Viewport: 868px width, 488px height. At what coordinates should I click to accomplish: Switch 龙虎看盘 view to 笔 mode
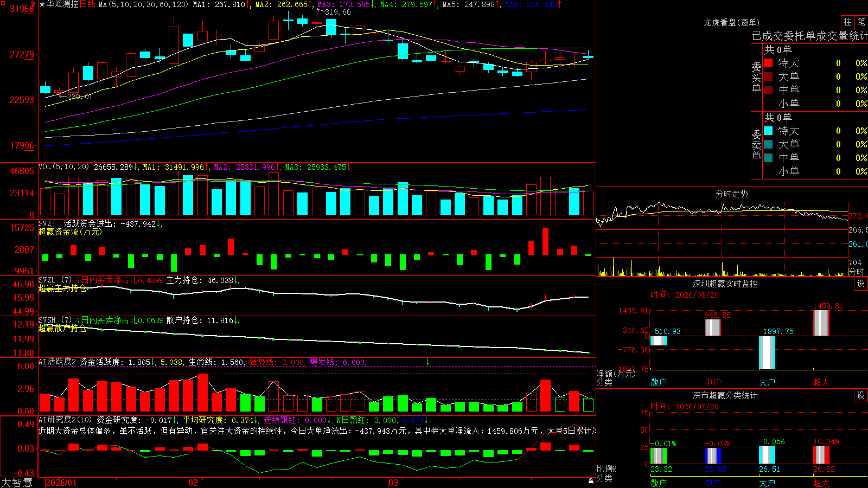coord(861,22)
